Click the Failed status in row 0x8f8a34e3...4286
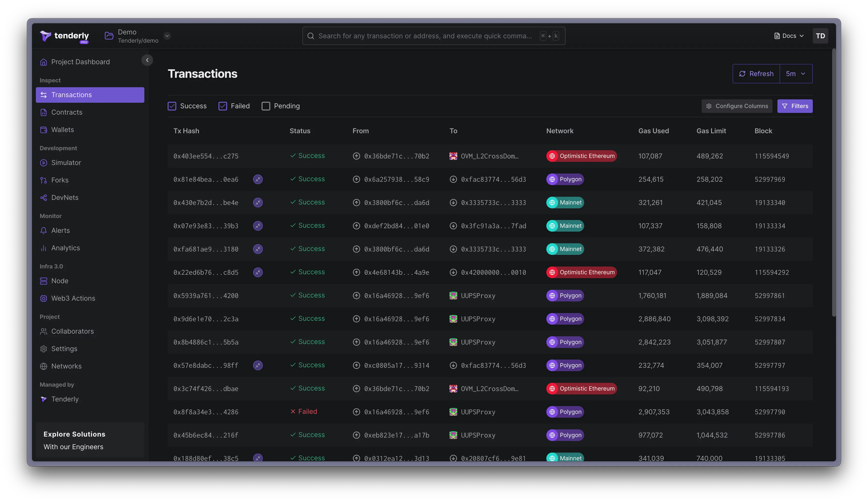 303,411
